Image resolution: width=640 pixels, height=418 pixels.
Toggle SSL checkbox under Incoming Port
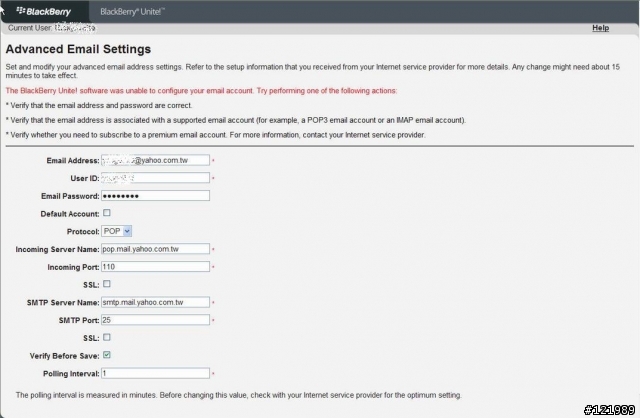point(107,284)
